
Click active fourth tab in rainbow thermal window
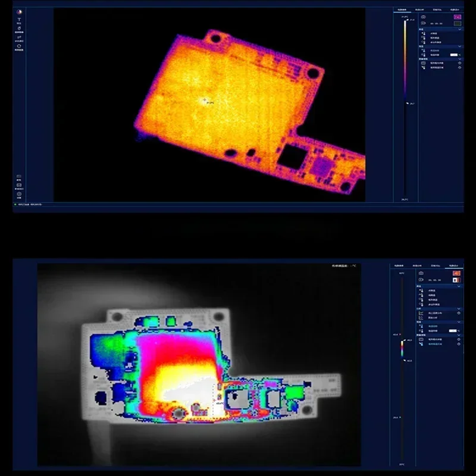click(x=454, y=265)
